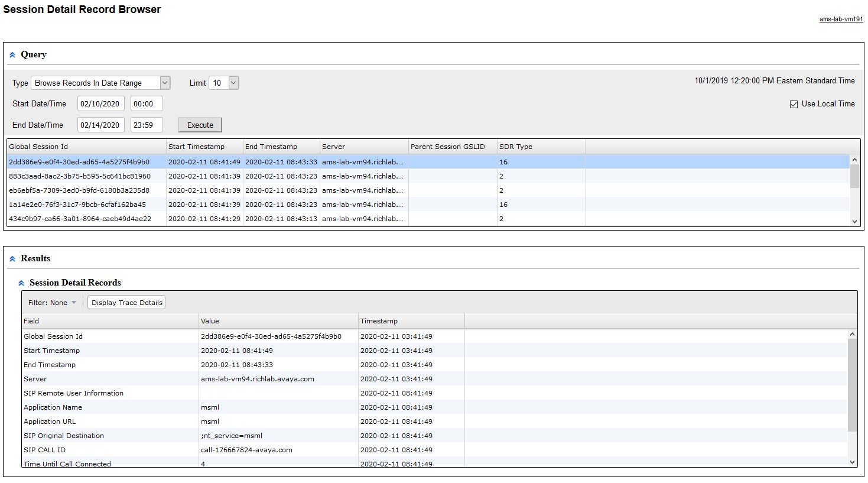This screenshot has width=868, height=483.
Task: Select session row 883c3aad-8ac2-3b75-b595-5c641bc81960
Action: click(x=428, y=176)
